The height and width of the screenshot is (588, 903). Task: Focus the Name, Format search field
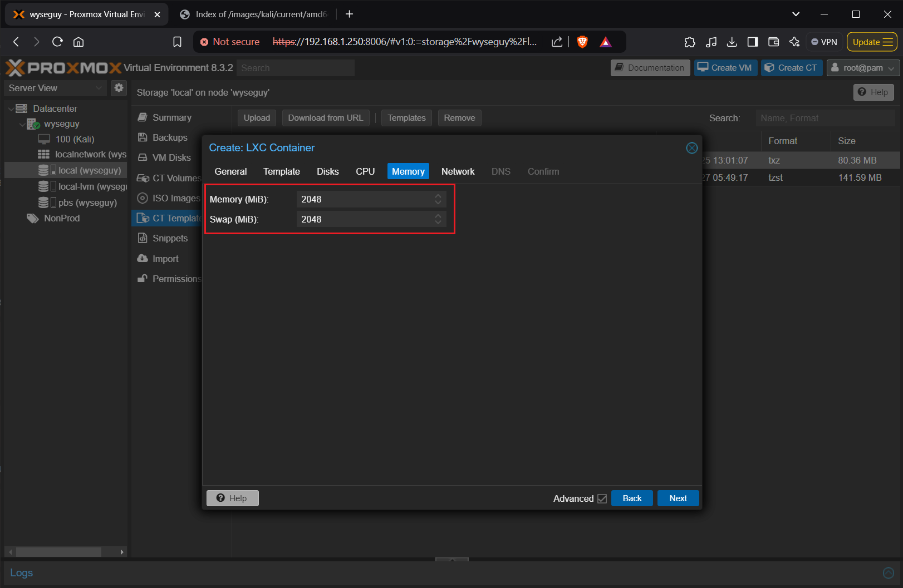coord(825,118)
